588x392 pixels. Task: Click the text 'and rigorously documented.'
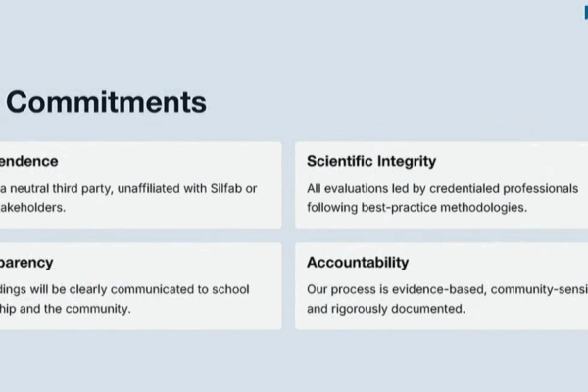tap(386, 309)
